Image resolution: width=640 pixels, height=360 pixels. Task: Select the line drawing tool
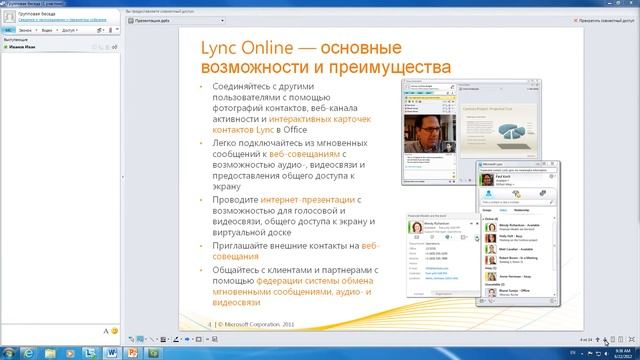point(152,339)
